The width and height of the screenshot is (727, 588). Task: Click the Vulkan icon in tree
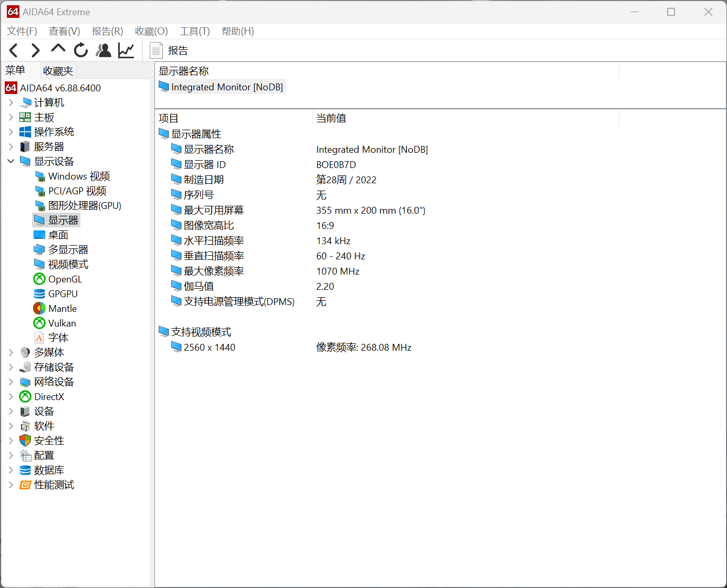[39, 323]
